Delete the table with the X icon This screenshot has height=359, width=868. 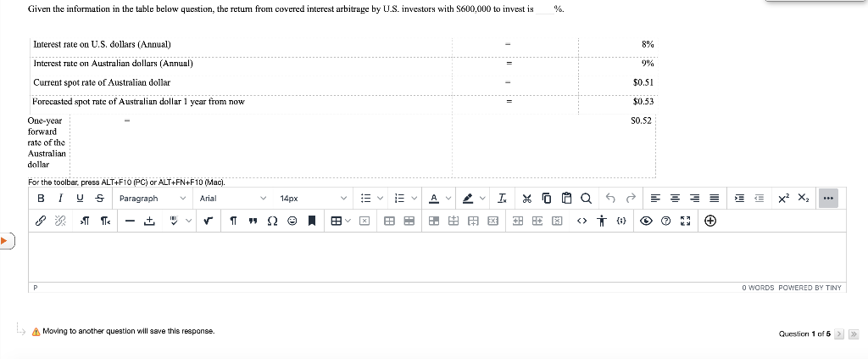click(364, 221)
